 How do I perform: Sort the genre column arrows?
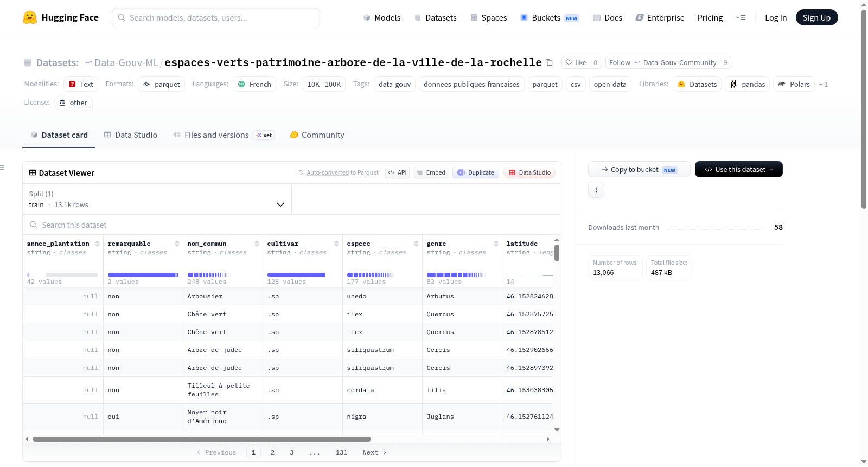(496, 244)
